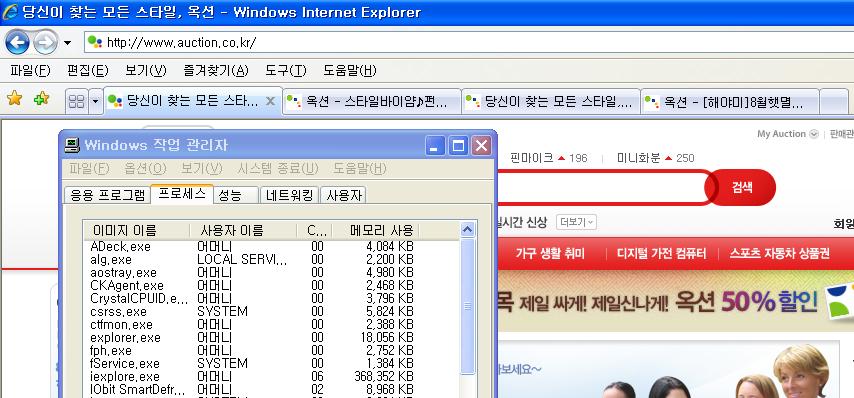Viewport: 854px width, 398px height.
Task: Open the 가구 생활 취미 category
Action: click(550, 254)
